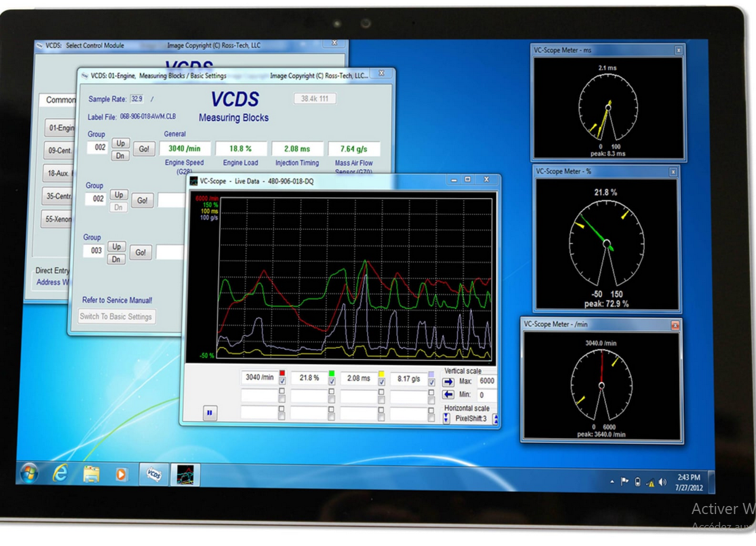The width and height of the screenshot is (756, 546).
Task: Launch Internet Explorer from the taskbar
Action: [x=60, y=473]
